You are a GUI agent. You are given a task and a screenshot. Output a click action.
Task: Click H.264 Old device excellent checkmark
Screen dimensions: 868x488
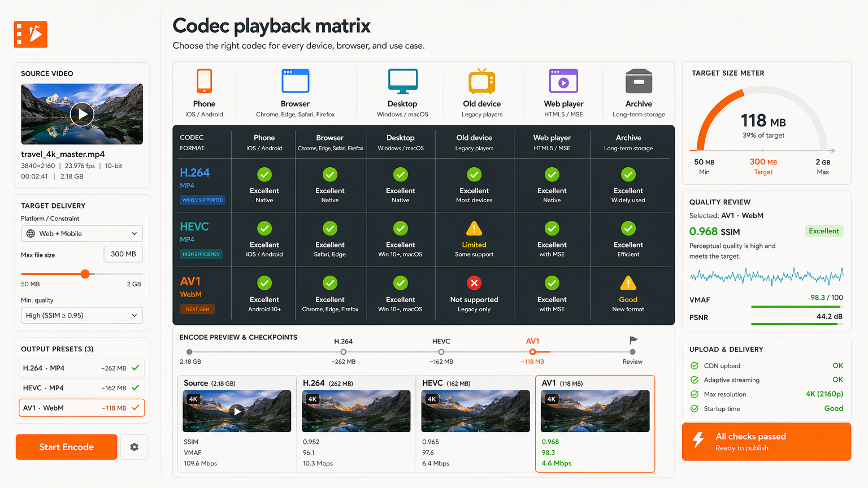tap(474, 175)
